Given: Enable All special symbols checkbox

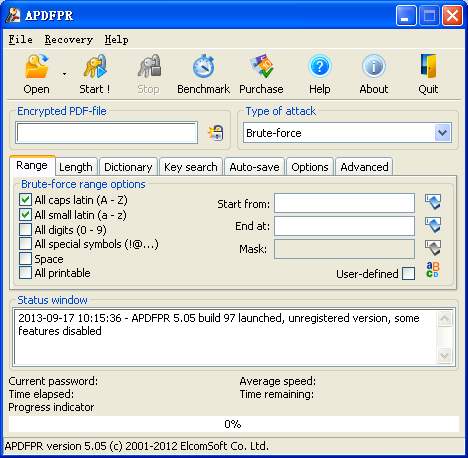Looking at the screenshot, I should pos(25,244).
